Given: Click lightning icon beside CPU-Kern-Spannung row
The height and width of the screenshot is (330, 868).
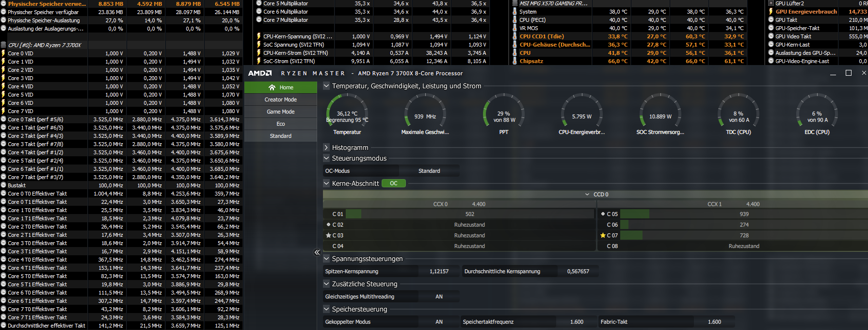Looking at the screenshot, I should 258,36.
